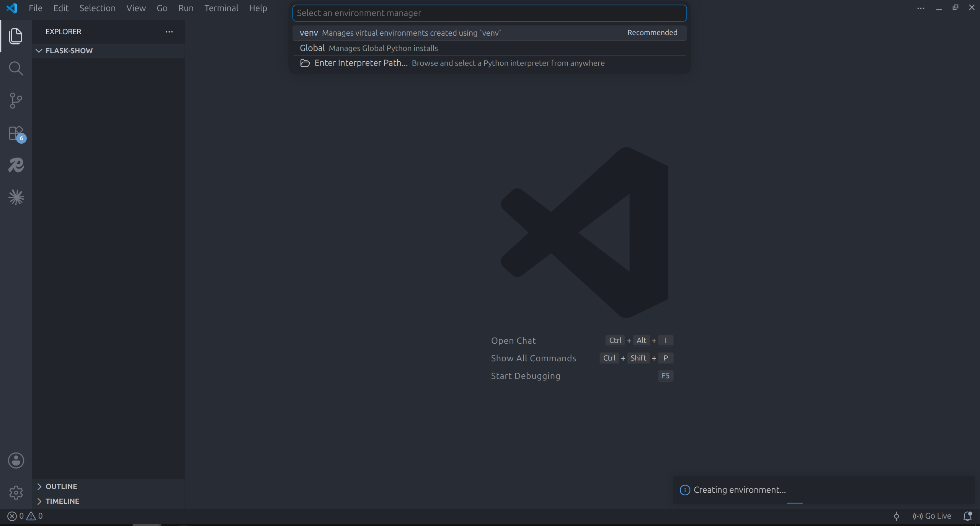Open the File menu
Image resolution: width=980 pixels, height=526 pixels.
coord(36,8)
